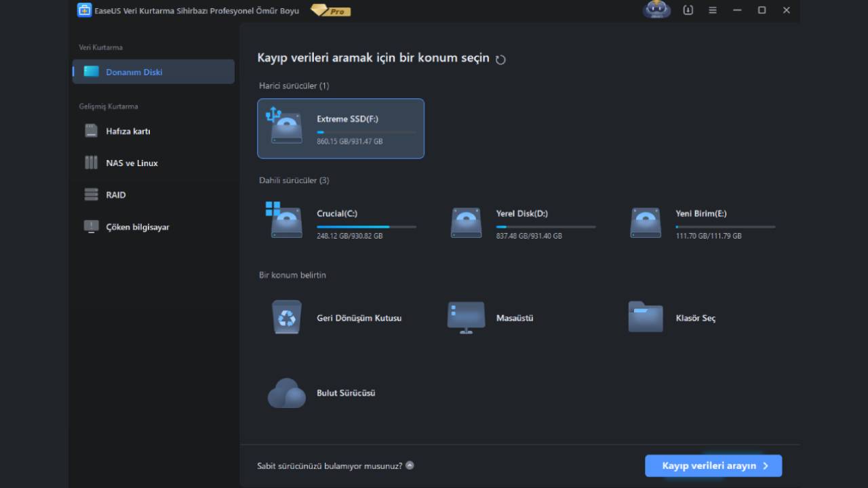Click the Crucial(C:) usage bar
868x488 pixels.
pyautogui.click(x=366, y=226)
